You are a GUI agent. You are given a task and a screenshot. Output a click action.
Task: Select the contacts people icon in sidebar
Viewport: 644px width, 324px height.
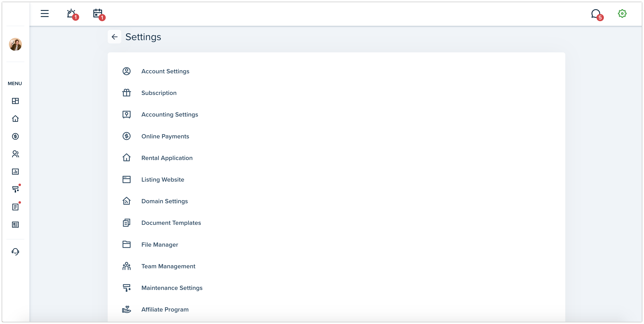click(16, 154)
